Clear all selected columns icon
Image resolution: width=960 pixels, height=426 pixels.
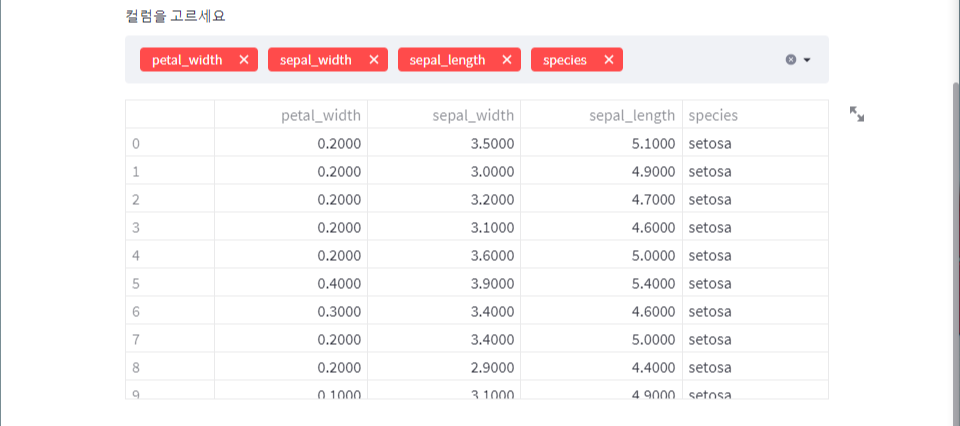coord(790,60)
